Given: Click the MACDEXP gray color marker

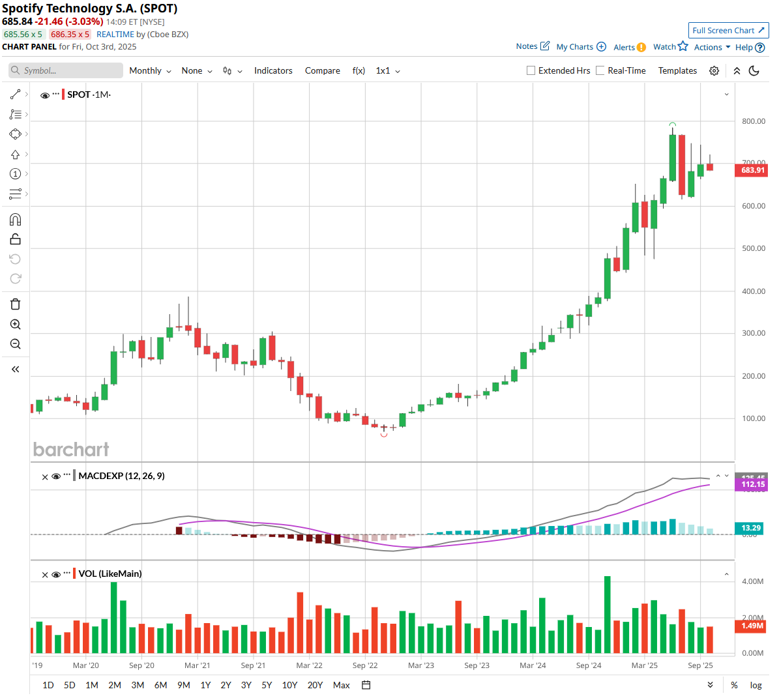Looking at the screenshot, I should pyautogui.click(x=74, y=476).
